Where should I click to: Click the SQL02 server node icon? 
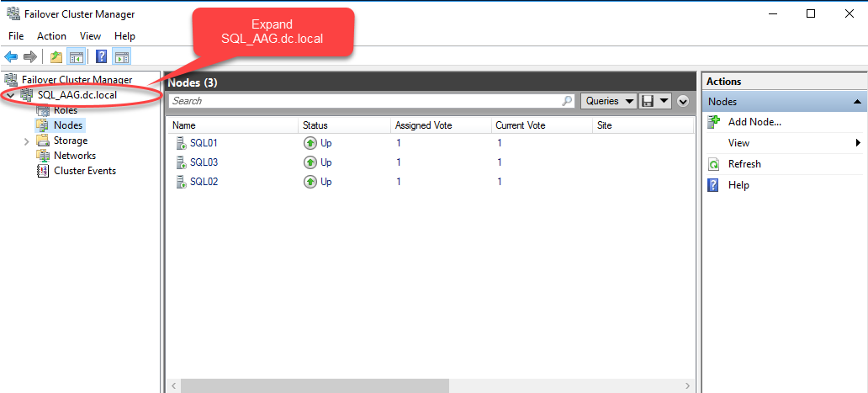(181, 182)
